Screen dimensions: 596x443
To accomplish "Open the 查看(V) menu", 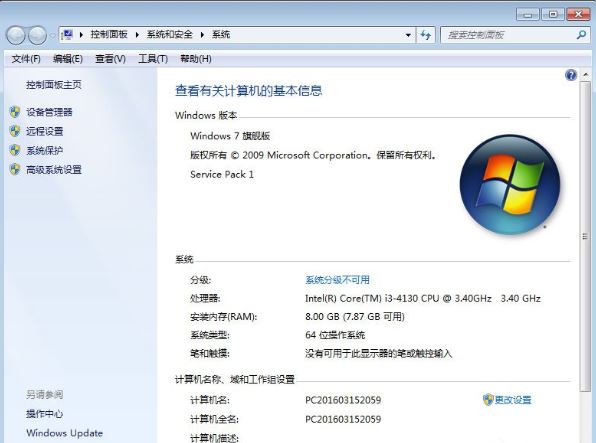I will pos(110,59).
